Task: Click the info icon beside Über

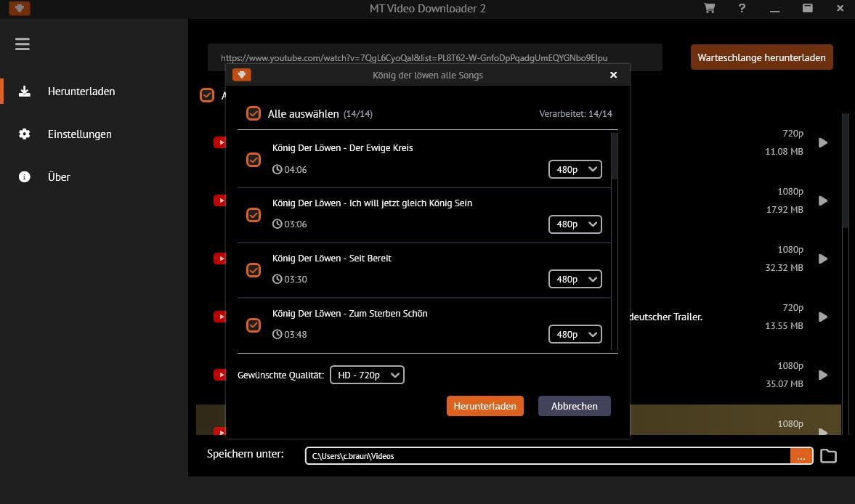Action: point(25,176)
